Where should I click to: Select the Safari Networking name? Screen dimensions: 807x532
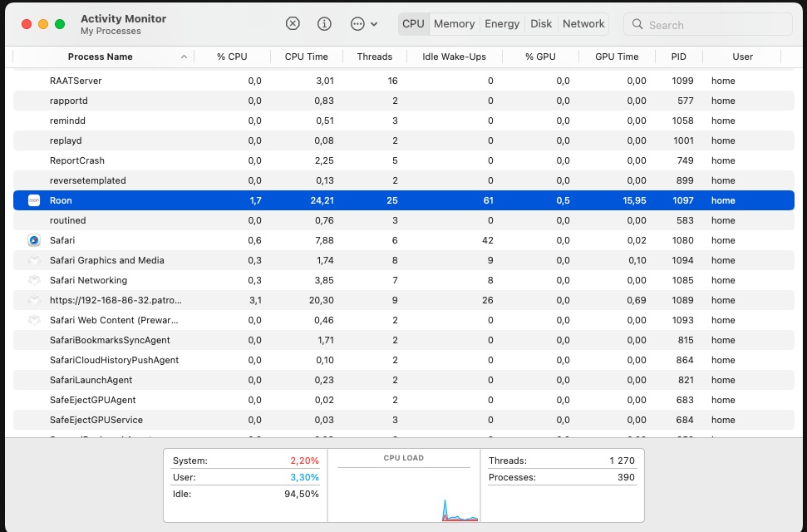coord(89,281)
